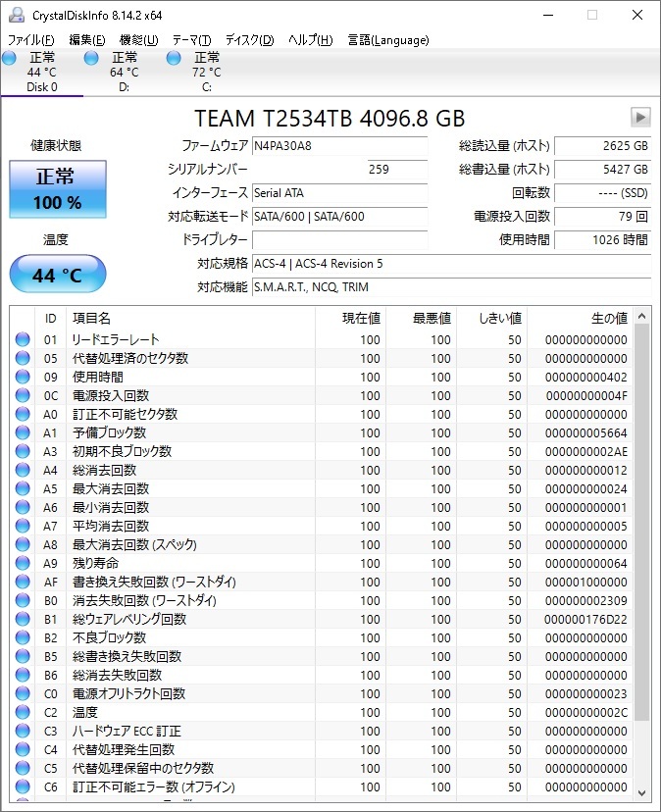The image size is (661, 812).
Task: Click the status orb for A7 平均消去回数
Action: [23, 526]
